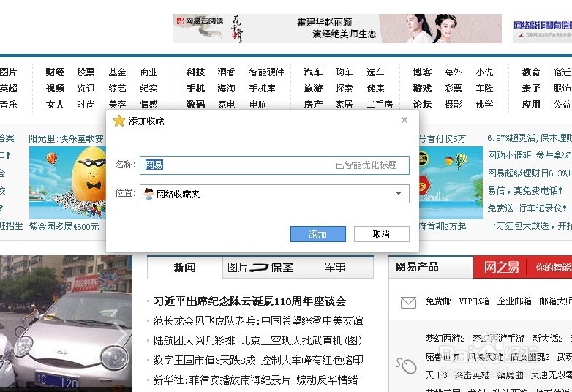Open the 新大话2 game link
The image size is (572, 392).
pyautogui.click(x=547, y=339)
